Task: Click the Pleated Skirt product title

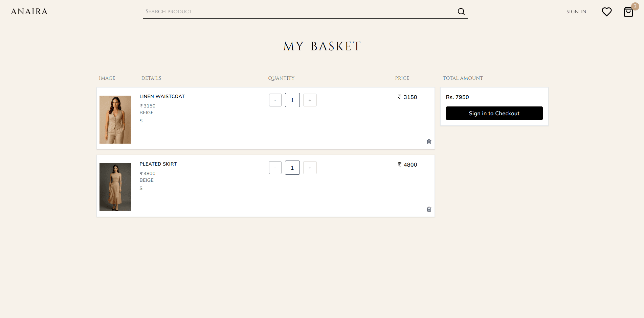Action: tap(158, 164)
